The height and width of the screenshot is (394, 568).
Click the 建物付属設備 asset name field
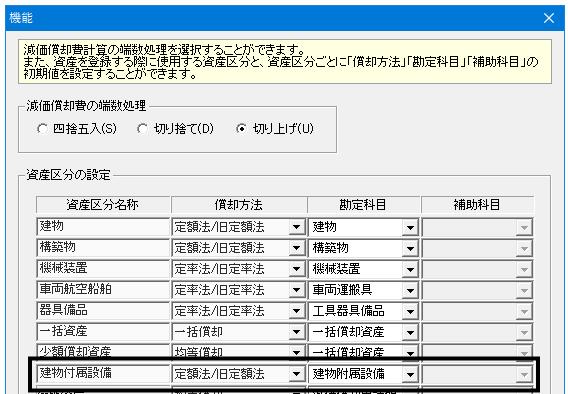click(x=103, y=374)
